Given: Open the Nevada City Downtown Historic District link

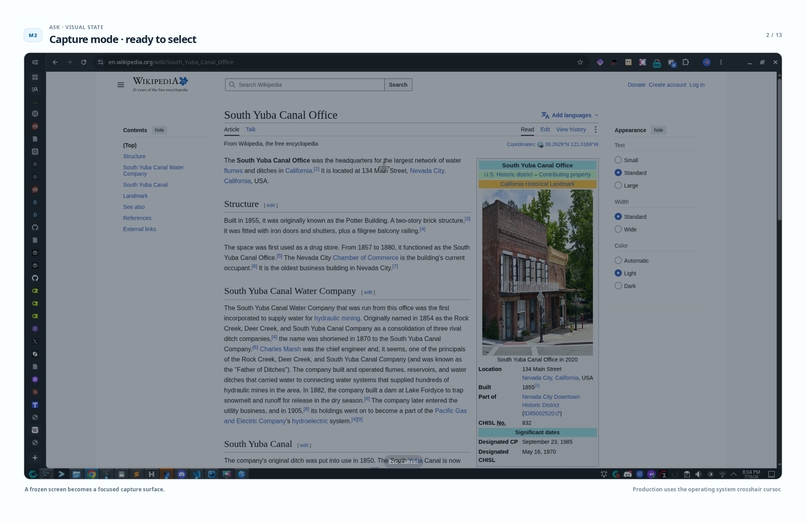Looking at the screenshot, I should pyautogui.click(x=551, y=401).
